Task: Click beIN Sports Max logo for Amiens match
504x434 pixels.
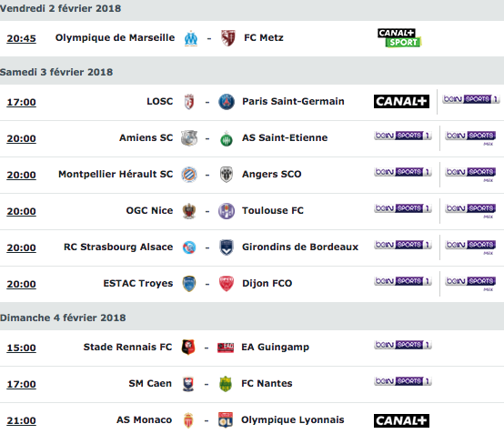Action: click(x=470, y=138)
